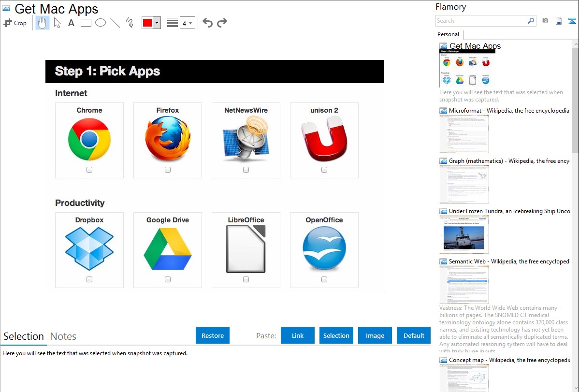The height and width of the screenshot is (392, 579).
Task: Select the LibreOffice checkbox
Action: 246,279
